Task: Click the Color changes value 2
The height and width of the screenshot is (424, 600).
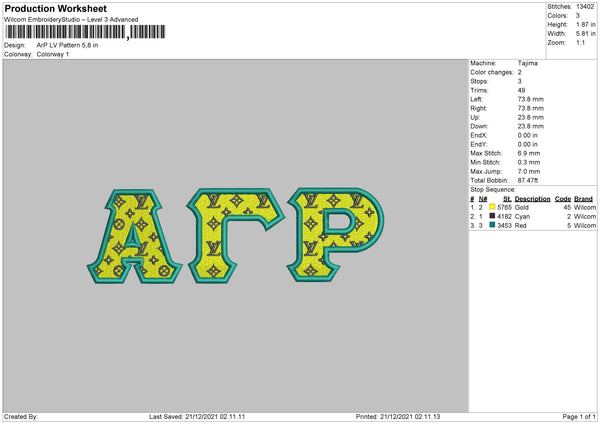Action: click(x=520, y=72)
